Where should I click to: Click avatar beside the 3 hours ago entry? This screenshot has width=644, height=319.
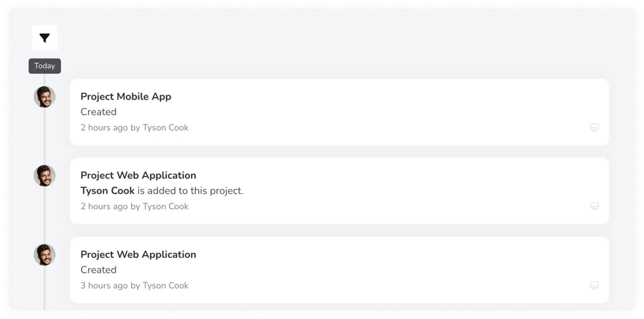coord(44,255)
